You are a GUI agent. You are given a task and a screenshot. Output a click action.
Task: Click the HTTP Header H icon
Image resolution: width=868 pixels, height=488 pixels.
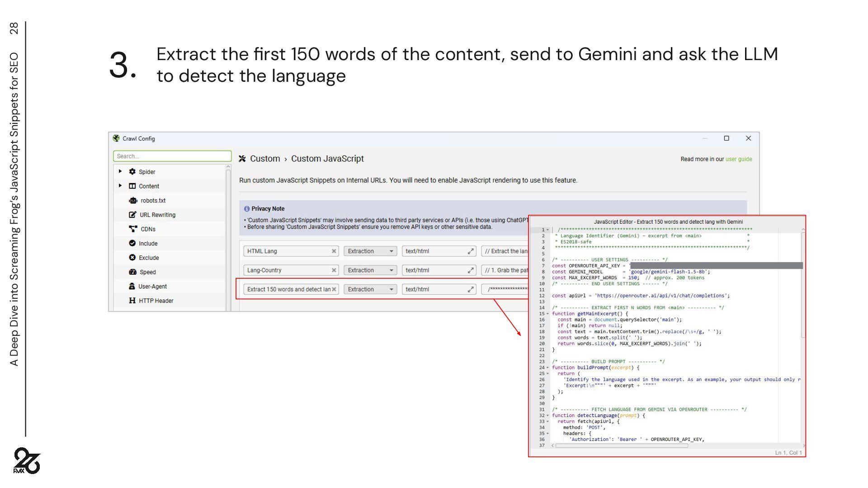coord(132,300)
